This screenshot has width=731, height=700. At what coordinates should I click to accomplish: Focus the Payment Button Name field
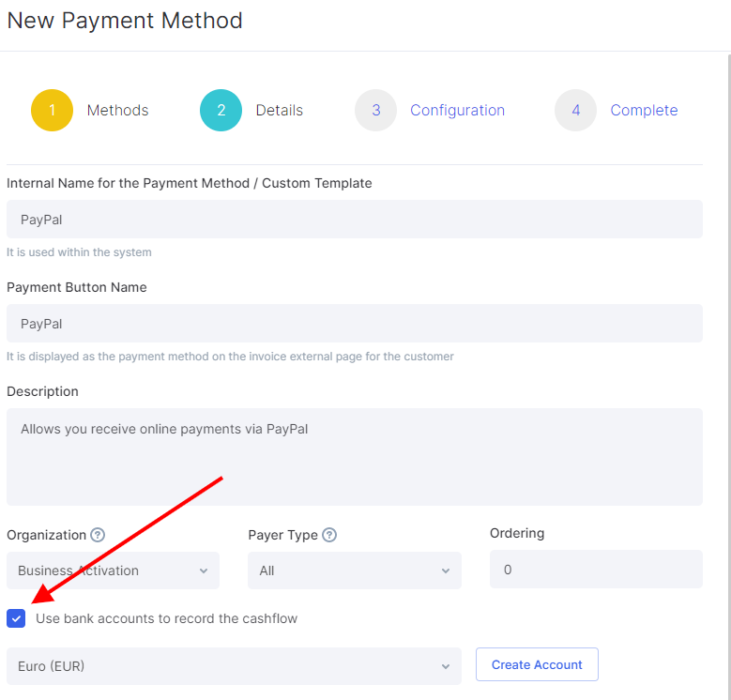coord(355,324)
